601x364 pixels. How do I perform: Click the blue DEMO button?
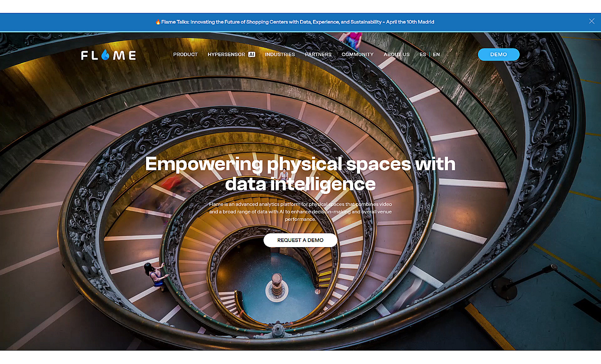click(498, 55)
